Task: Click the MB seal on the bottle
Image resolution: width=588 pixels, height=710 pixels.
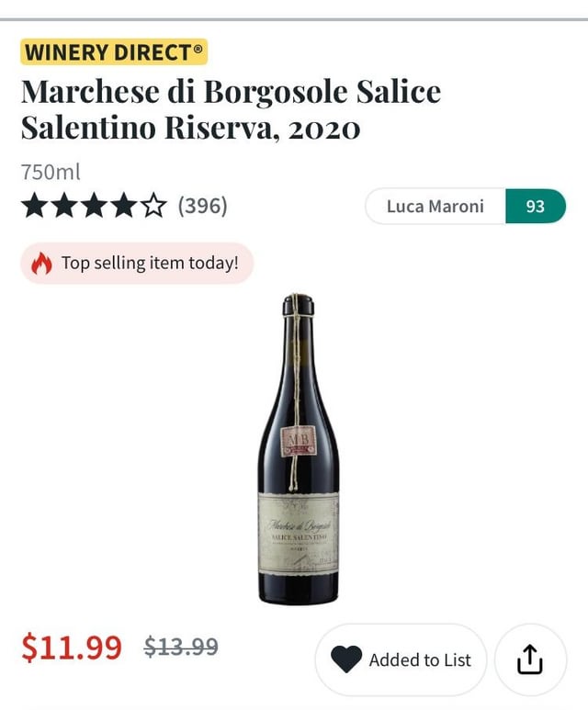Action: (x=300, y=440)
